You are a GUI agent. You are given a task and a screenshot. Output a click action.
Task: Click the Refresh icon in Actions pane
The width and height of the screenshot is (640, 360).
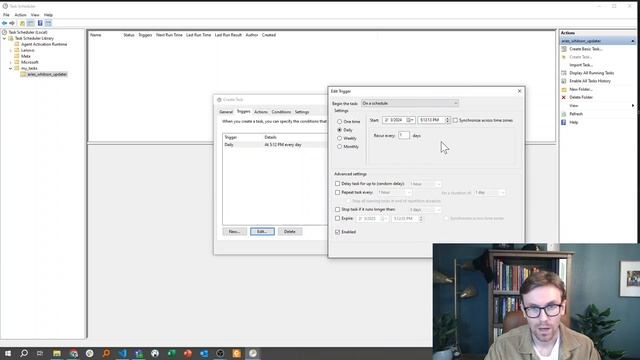(x=564, y=114)
